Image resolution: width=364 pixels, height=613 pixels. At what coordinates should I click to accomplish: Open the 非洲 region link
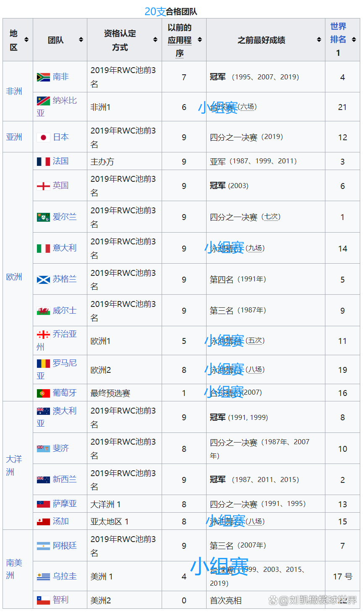pos(14,91)
